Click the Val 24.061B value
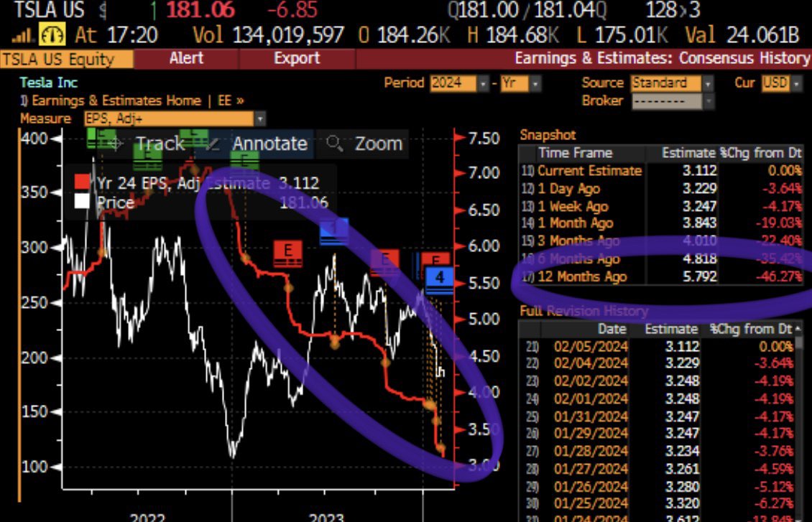The height and width of the screenshot is (522, 812). click(x=762, y=36)
